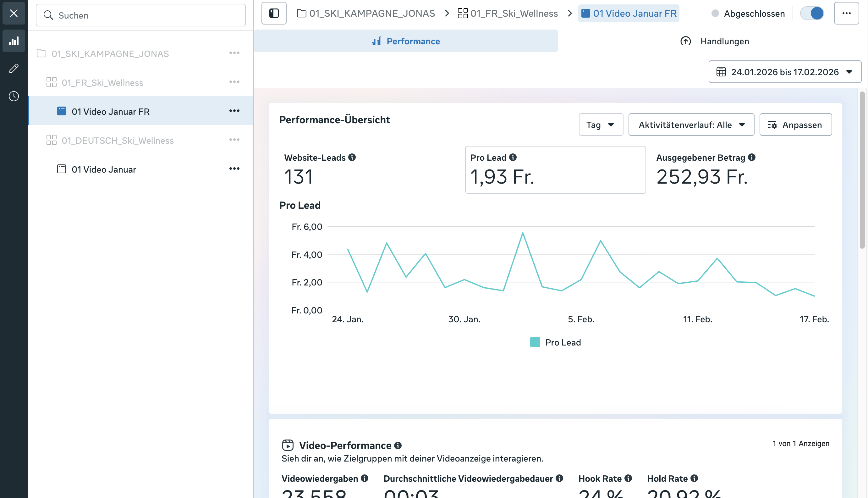
Task: Open the 24.01.2026 bis 17.02.2026 date dropdown
Action: pos(785,72)
